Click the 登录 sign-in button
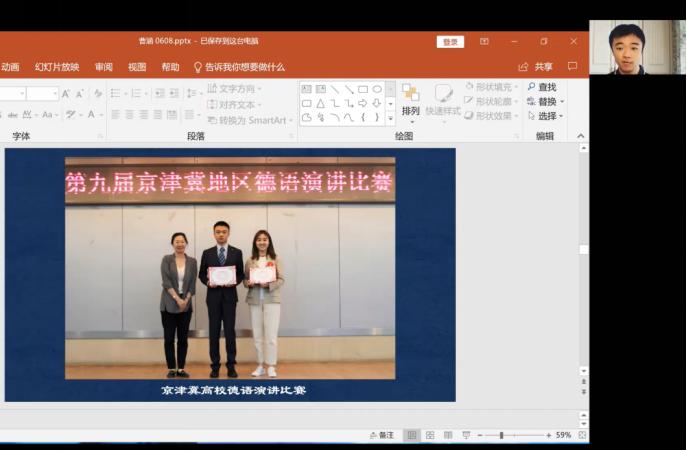 (450, 42)
